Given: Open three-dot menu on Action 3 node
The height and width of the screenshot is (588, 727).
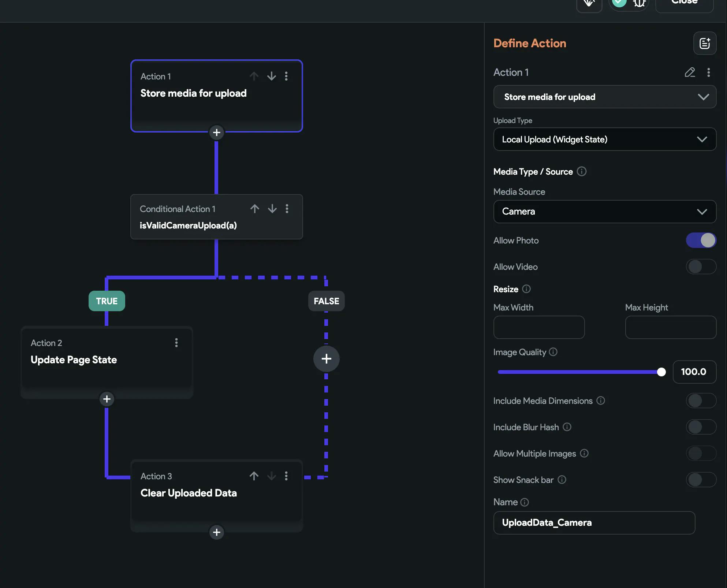Looking at the screenshot, I should (x=286, y=476).
